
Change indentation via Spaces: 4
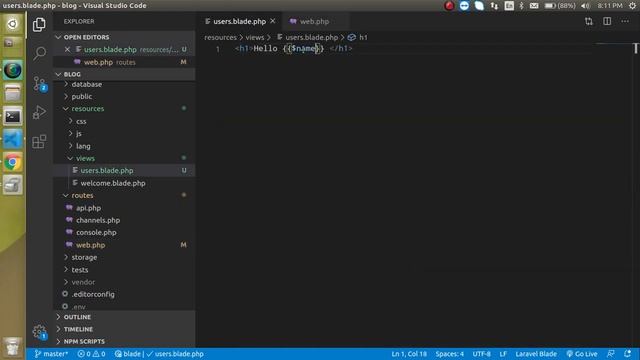pos(449,354)
